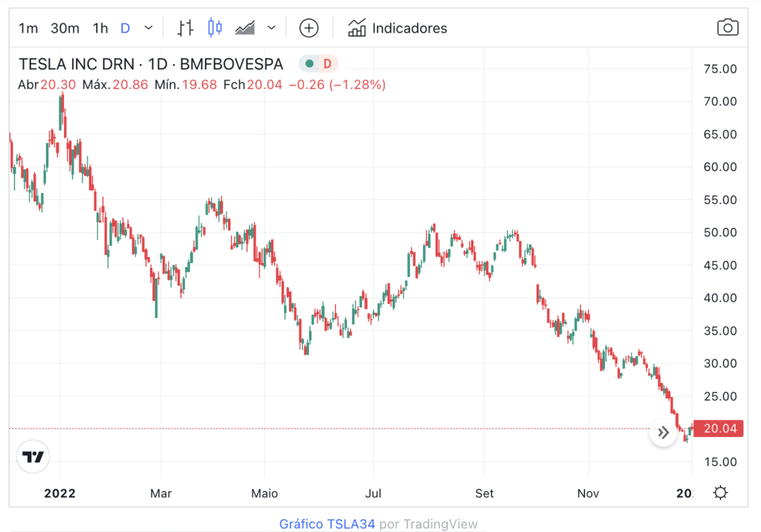
Task: Click the TESLA INC DRN symbol title
Action: 151,64
